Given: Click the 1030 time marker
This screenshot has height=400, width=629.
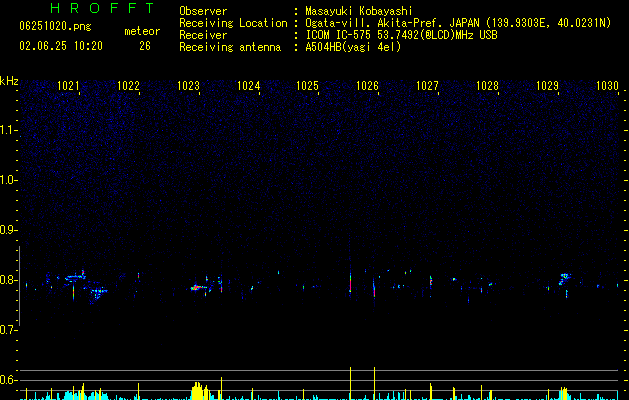Looking at the screenshot, I should [x=607, y=86].
